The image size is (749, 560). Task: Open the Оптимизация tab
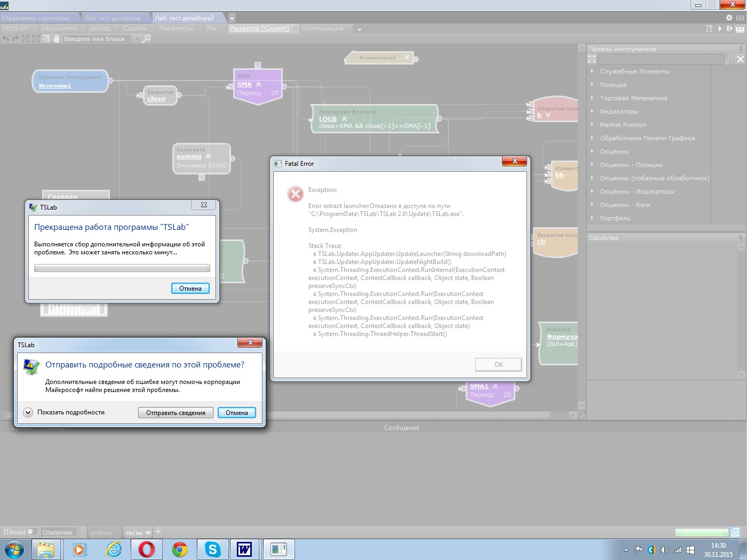click(322, 28)
